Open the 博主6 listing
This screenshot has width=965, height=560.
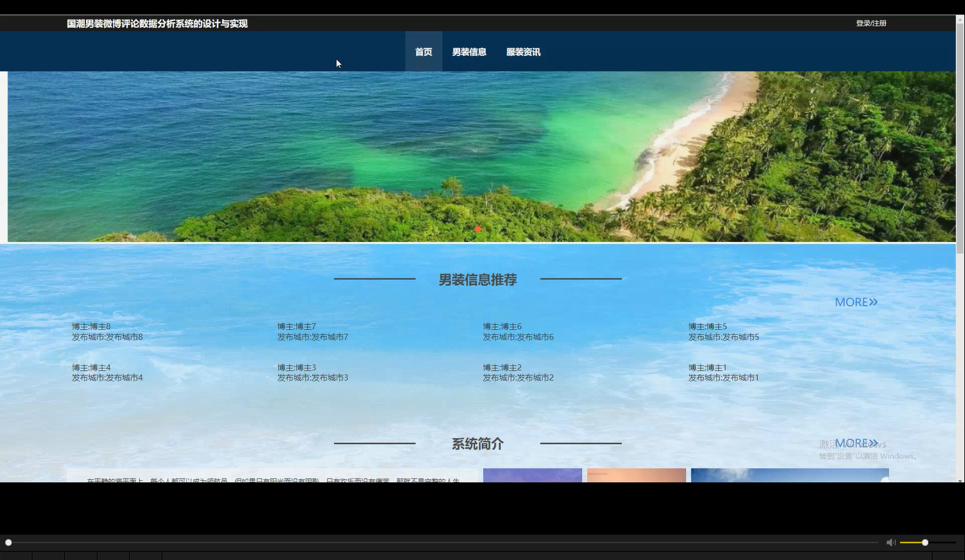[518, 331]
